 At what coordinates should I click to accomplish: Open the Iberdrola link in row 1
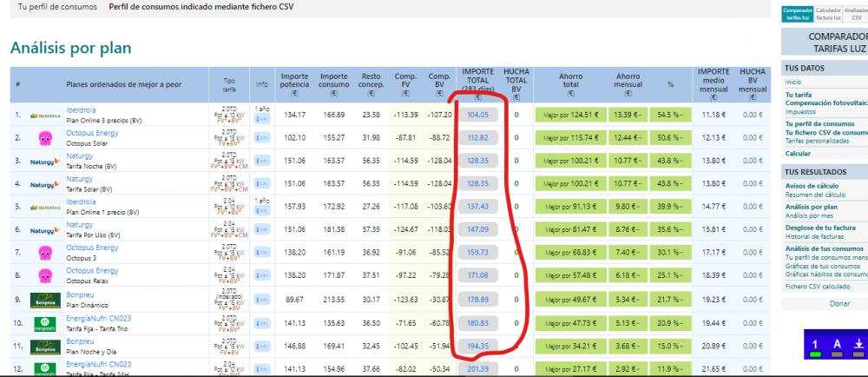pyautogui.click(x=81, y=110)
